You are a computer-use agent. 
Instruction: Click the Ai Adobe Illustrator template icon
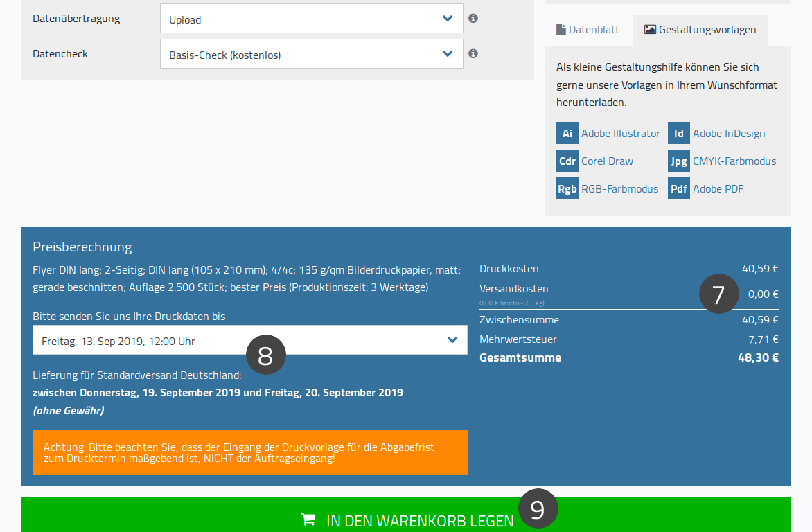(x=567, y=133)
